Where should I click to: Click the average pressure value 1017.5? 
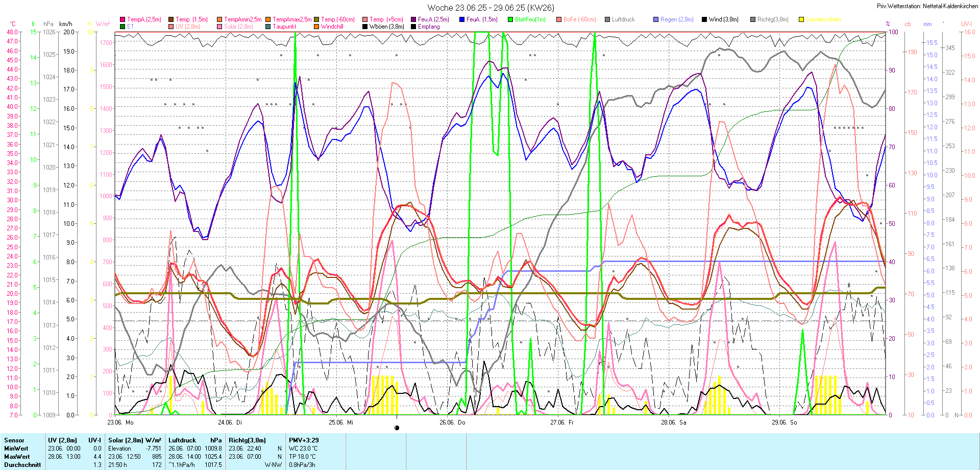(213, 465)
